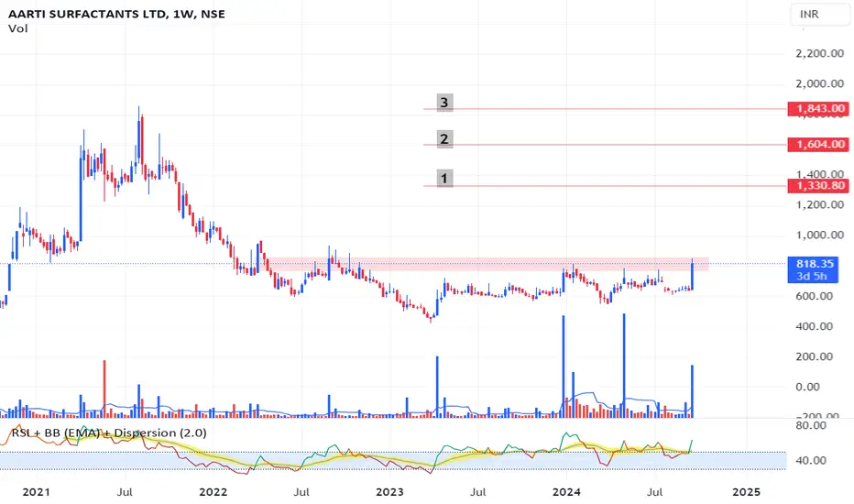Select the 1,604.00 price label

(x=818, y=145)
